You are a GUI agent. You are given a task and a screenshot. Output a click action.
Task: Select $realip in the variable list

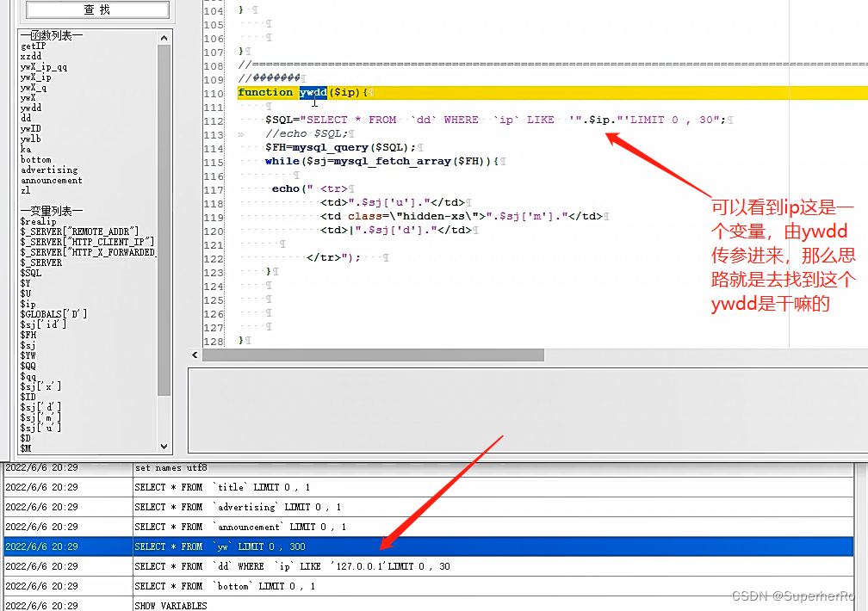[35, 221]
